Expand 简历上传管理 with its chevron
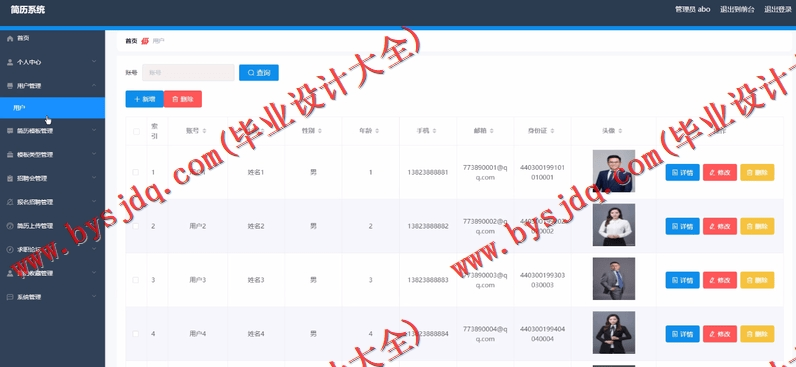Screen dimensions: 796x367 94,226
